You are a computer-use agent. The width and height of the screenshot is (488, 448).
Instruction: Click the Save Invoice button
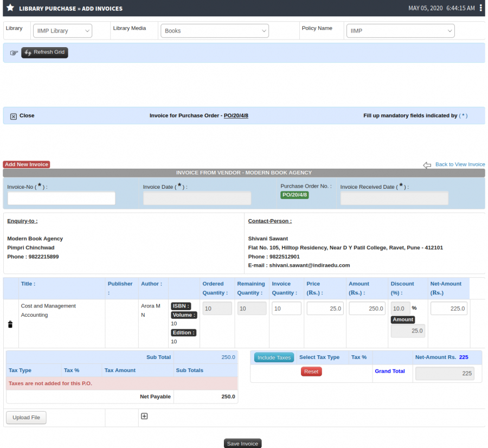[x=242, y=443]
